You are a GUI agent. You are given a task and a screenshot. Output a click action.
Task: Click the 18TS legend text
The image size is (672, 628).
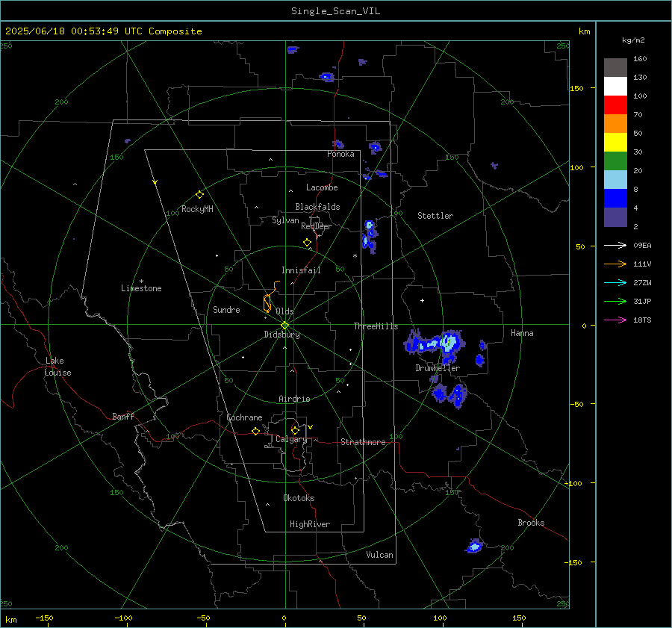[x=642, y=320]
